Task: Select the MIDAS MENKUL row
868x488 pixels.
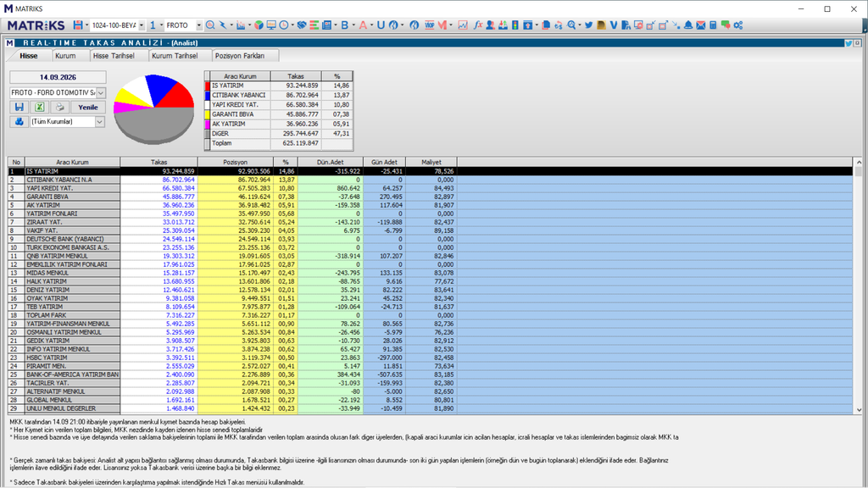Action: [430, 273]
